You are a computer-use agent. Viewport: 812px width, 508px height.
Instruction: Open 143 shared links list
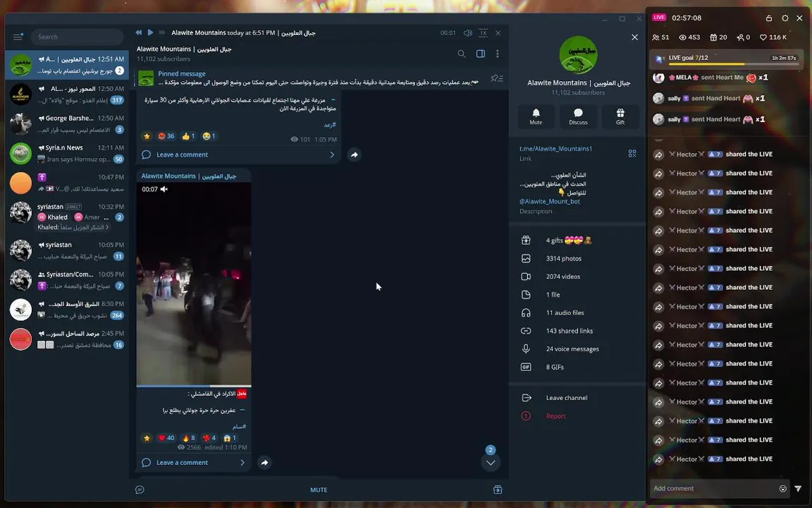coord(577,331)
